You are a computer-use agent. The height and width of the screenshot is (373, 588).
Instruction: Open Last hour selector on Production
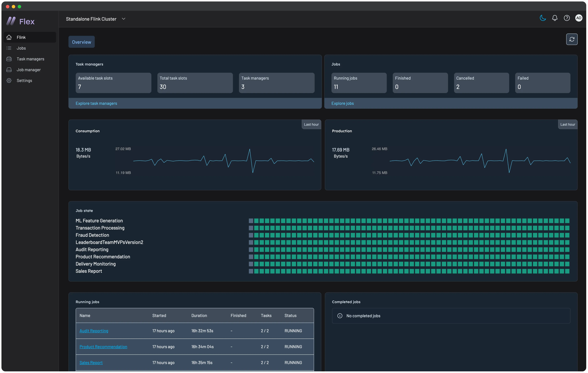tap(567, 124)
